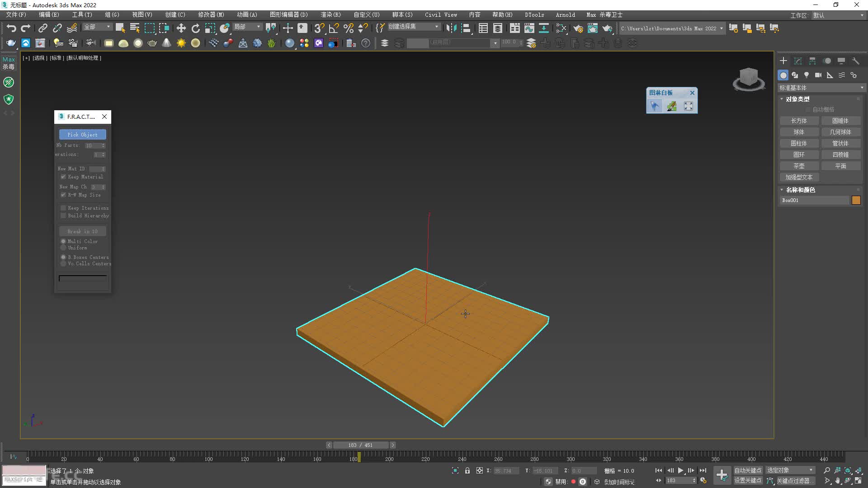This screenshot has height=488, width=868.
Task: Open the 标准基本体 category dropdown
Action: click(821, 88)
